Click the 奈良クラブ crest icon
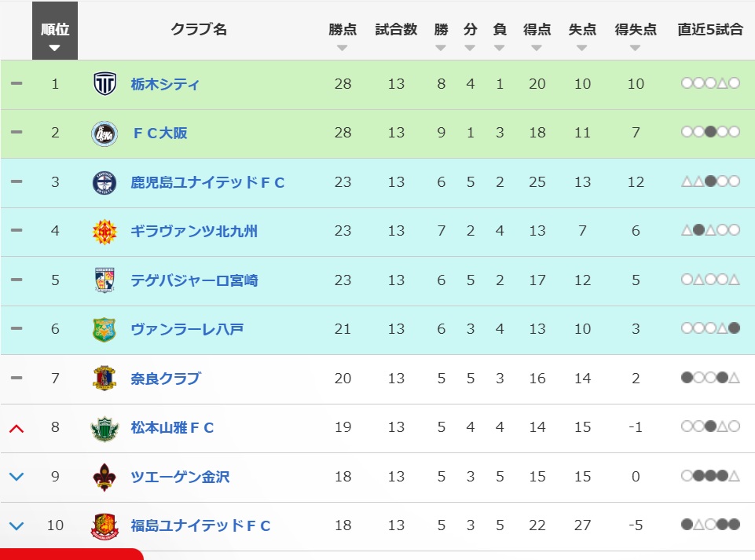This screenshot has height=560, width=755. (104, 379)
